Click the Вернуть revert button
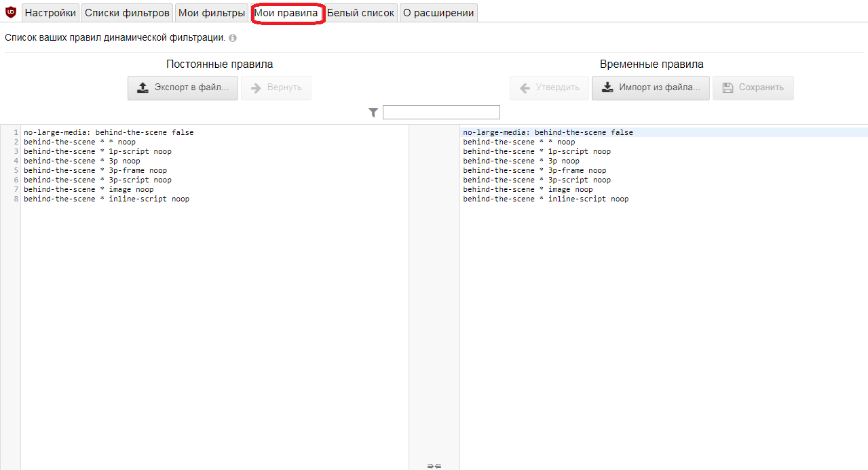Image resolution: width=868 pixels, height=470 pixels. [276, 87]
